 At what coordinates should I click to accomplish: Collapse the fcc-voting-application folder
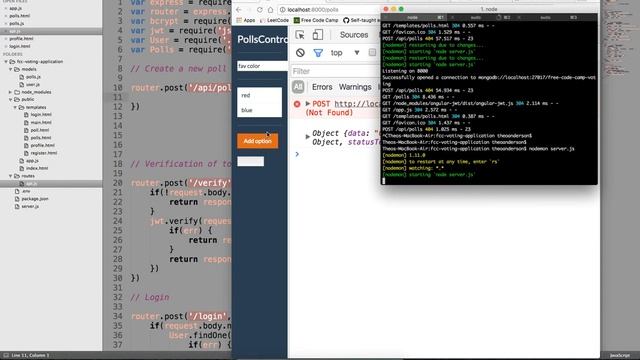(6, 62)
